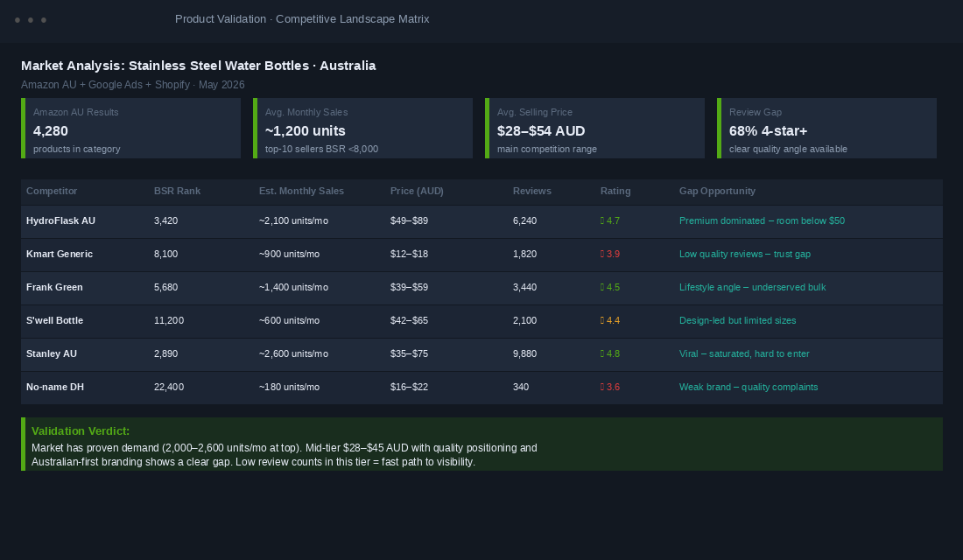Image resolution: width=963 pixels, height=560 pixels.
Task: Click HydroFlask AU rating 4.7
Action: [x=610, y=220]
